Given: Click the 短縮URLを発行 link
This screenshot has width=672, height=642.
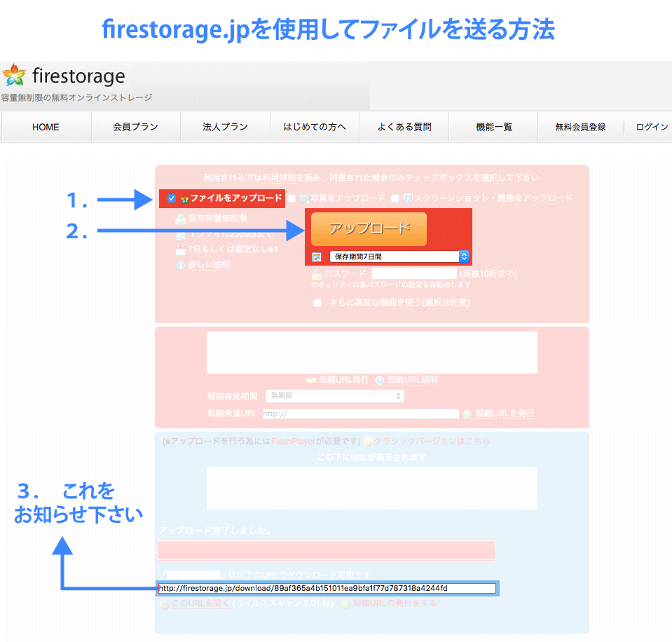Looking at the screenshot, I should (x=505, y=413).
